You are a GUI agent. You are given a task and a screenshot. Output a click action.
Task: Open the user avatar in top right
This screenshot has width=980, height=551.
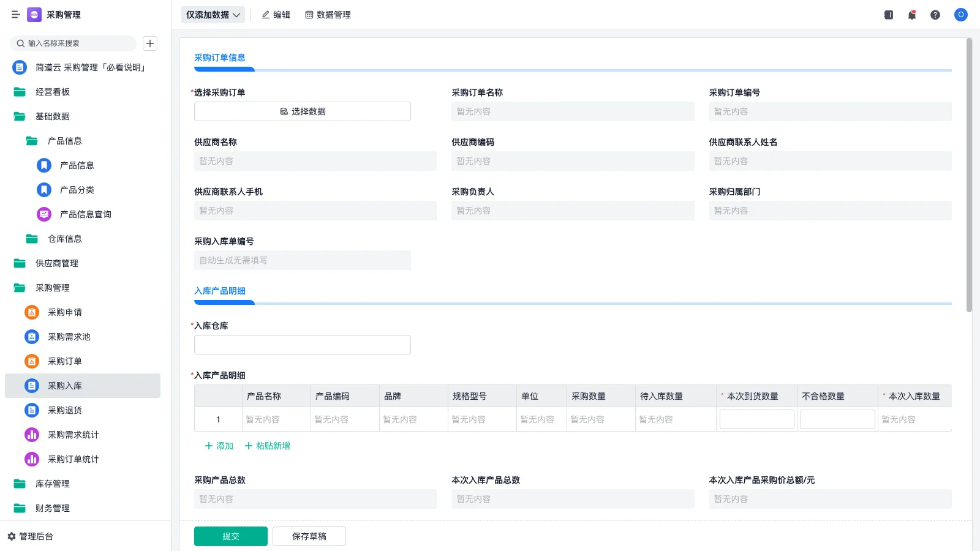961,15
